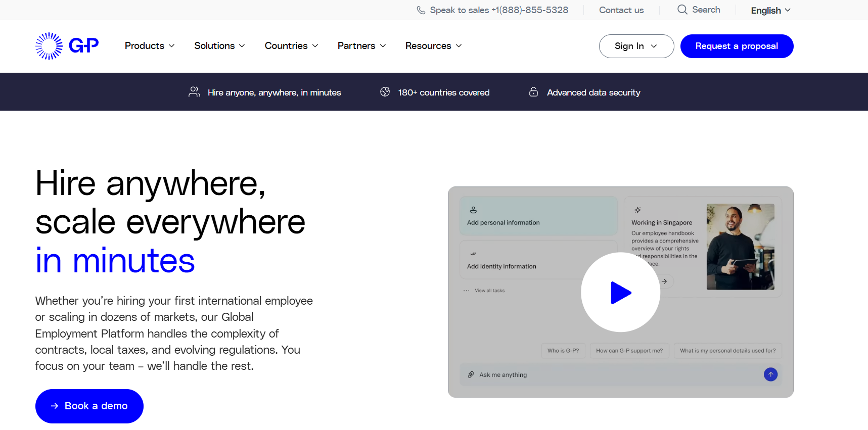Open the Sign In dropdown
The height and width of the screenshot is (430, 868).
click(636, 46)
